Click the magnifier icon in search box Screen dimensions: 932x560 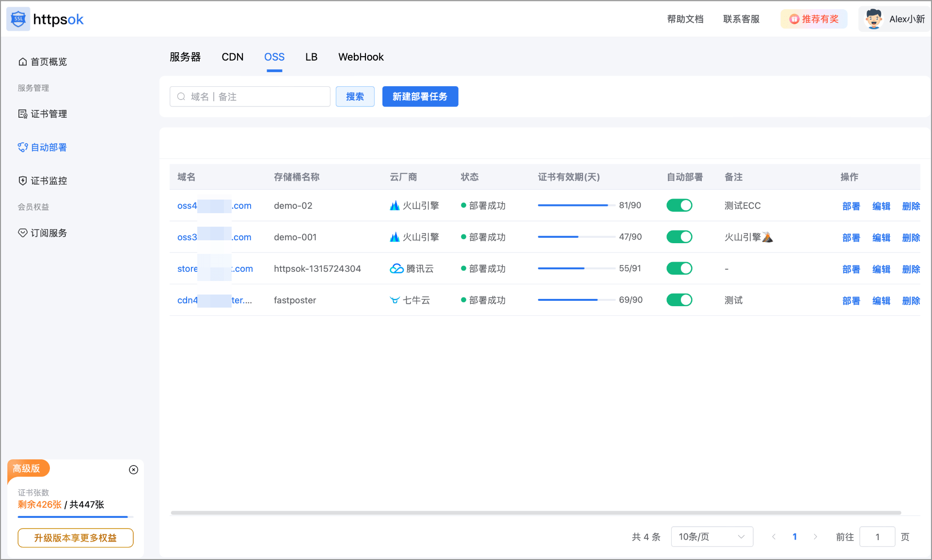click(x=181, y=96)
